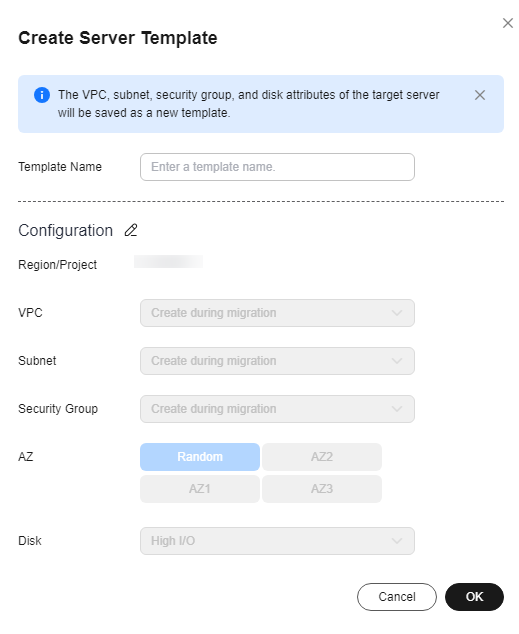This screenshot has height=634, width=519.
Task: Click the Cancel button
Action: tap(397, 597)
